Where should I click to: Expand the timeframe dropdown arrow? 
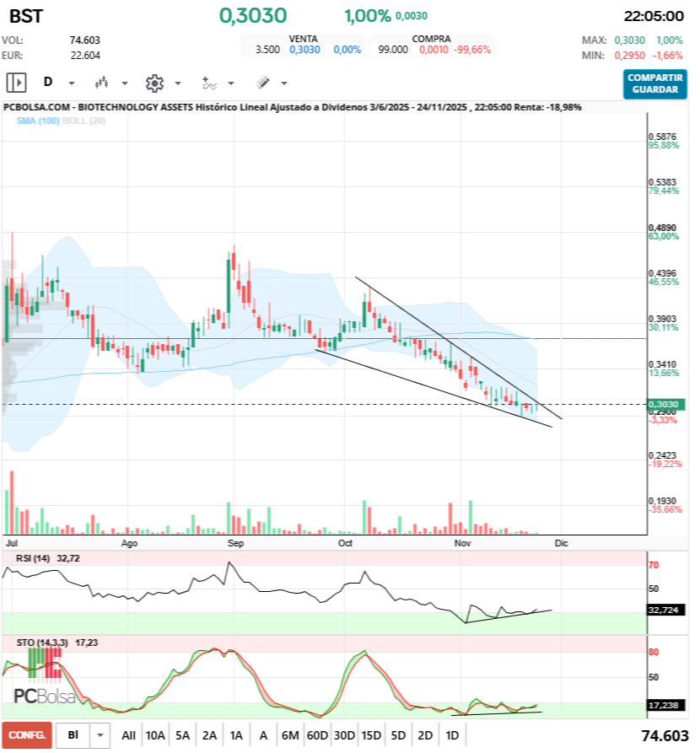tap(72, 83)
